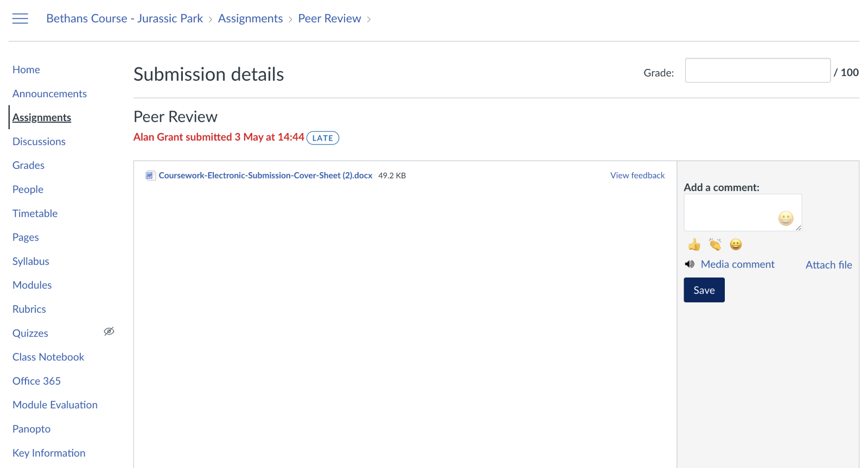Open Announcements in course navigation
868x468 pixels.
(x=49, y=93)
